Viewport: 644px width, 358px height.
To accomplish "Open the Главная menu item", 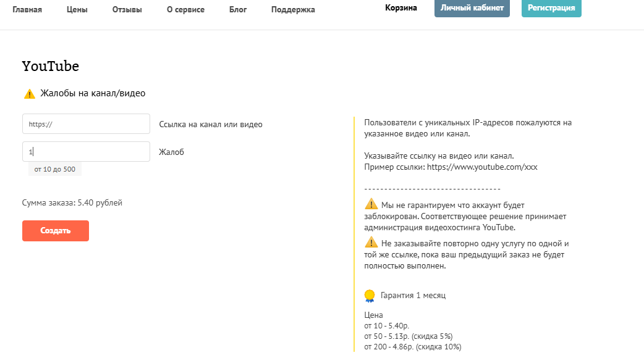I will tap(27, 9).
